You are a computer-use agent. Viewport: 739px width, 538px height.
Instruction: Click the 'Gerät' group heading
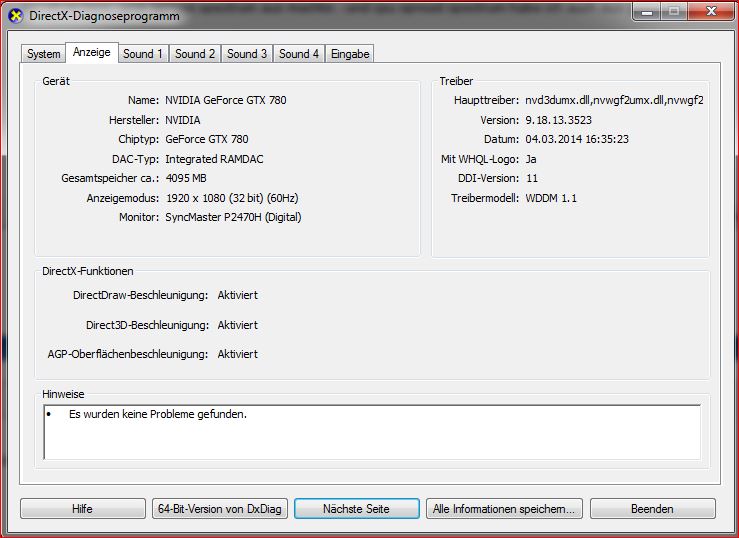click(x=56, y=81)
